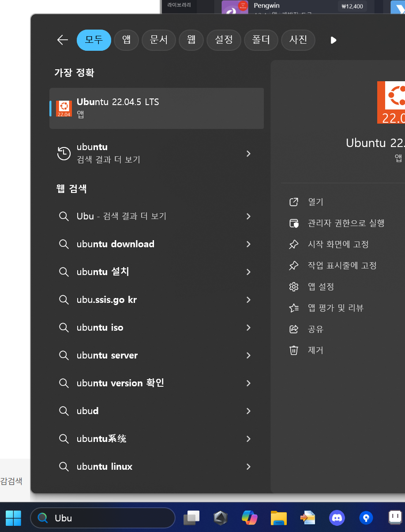Click the taskbar search field containing Ubu

tap(102, 518)
